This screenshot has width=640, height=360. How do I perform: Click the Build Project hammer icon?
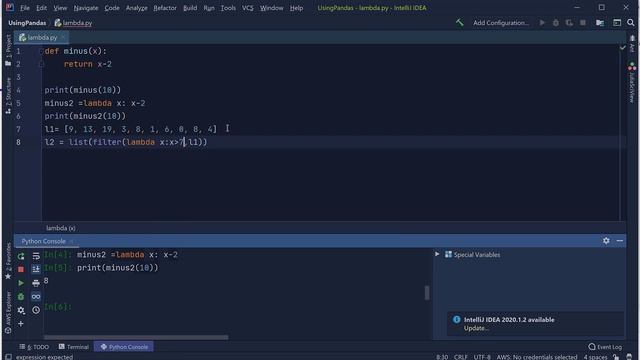pyautogui.click(x=460, y=23)
